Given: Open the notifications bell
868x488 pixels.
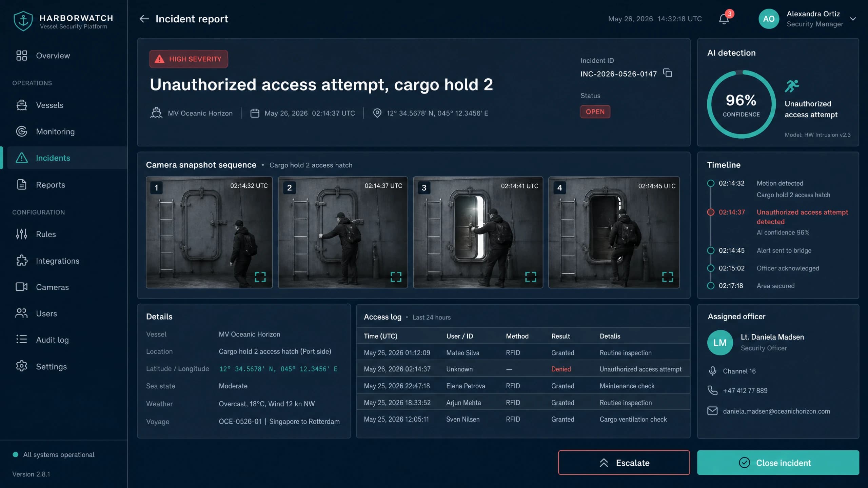Looking at the screenshot, I should coord(724,19).
